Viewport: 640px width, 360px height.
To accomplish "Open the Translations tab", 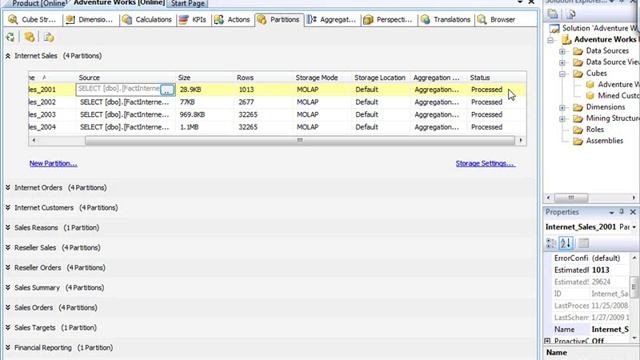I will pyautogui.click(x=446, y=20).
